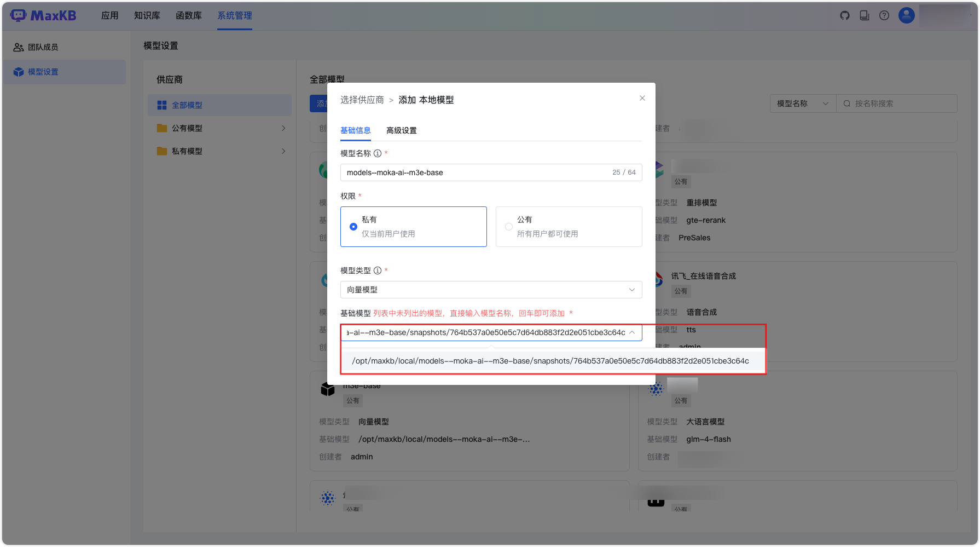Click the 大语言模型 model type text
This screenshot has height=547, width=980.
click(705, 422)
